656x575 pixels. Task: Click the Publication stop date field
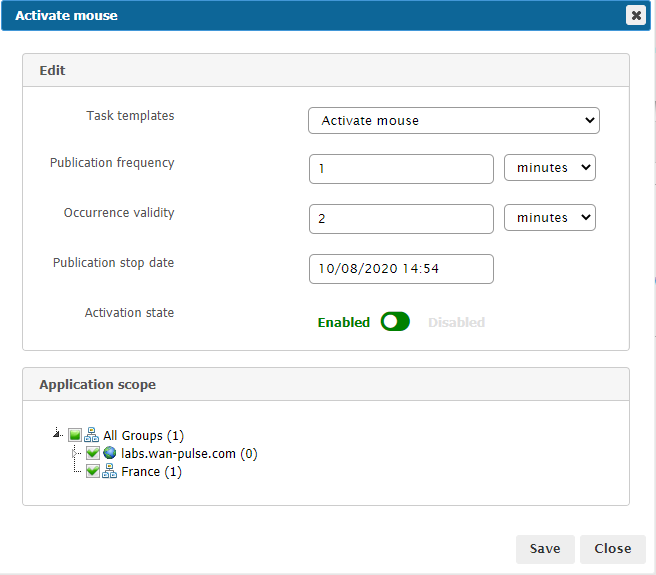coord(401,269)
